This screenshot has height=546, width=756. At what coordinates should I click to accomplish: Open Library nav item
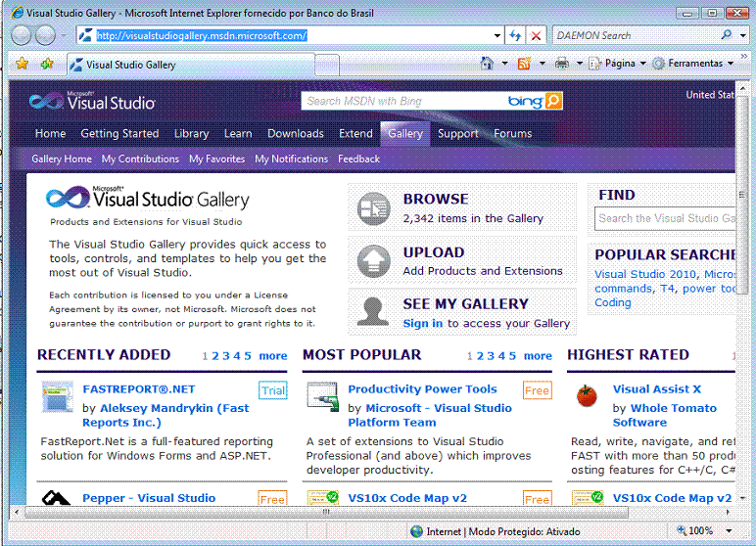191,133
